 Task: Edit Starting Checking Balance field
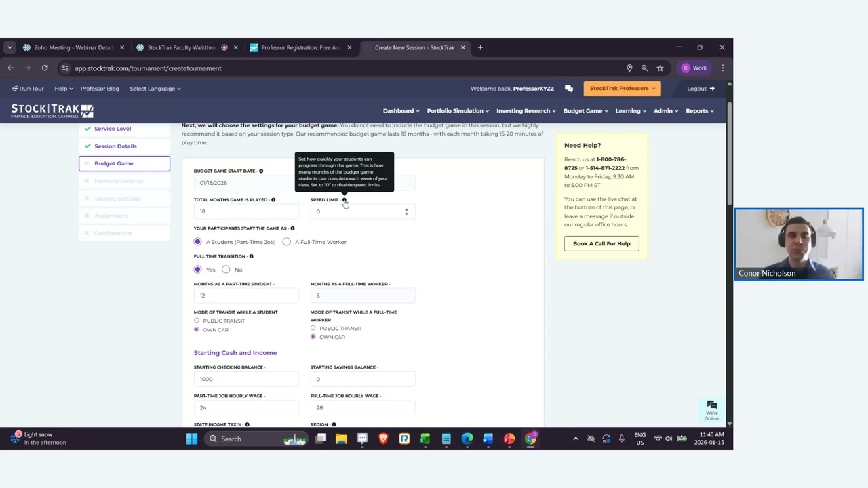[x=245, y=379]
